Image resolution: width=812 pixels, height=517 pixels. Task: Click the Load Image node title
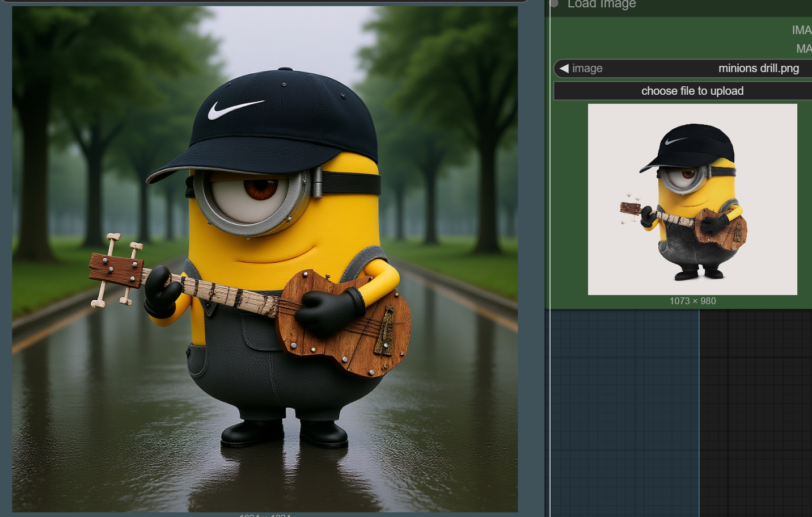tap(602, 4)
